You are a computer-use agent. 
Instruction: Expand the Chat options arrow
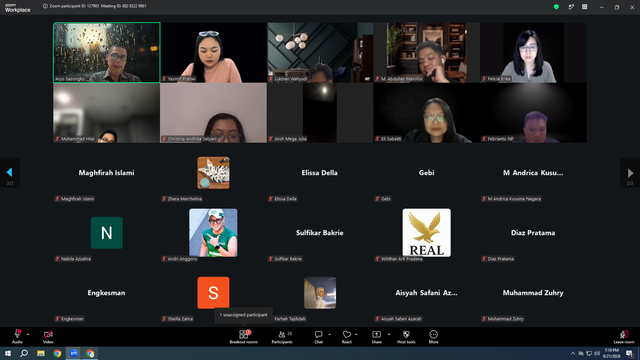click(x=329, y=334)
